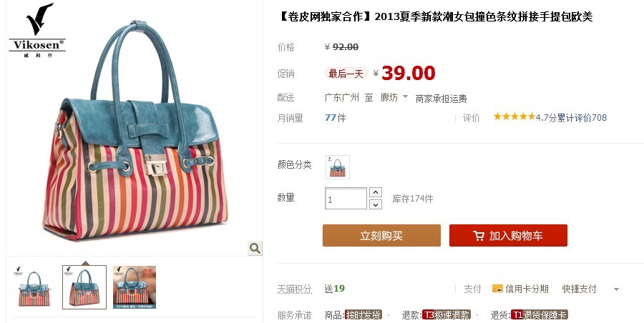Select the third promotional bag thumbnail

(135, 287)
